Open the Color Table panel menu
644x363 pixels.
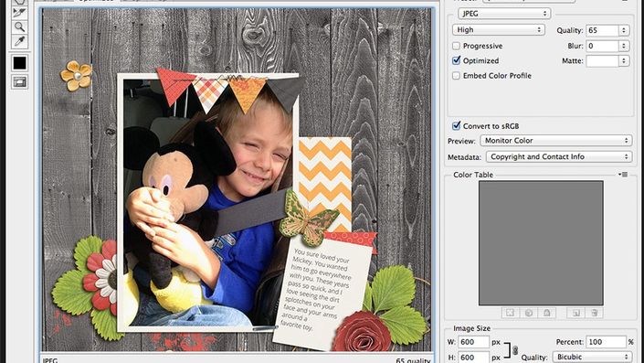pyautogui.click(x=623, y=175)
